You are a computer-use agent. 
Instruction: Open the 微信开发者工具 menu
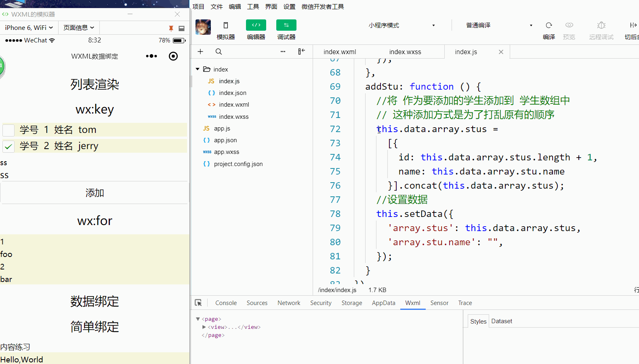coord(323,6)
